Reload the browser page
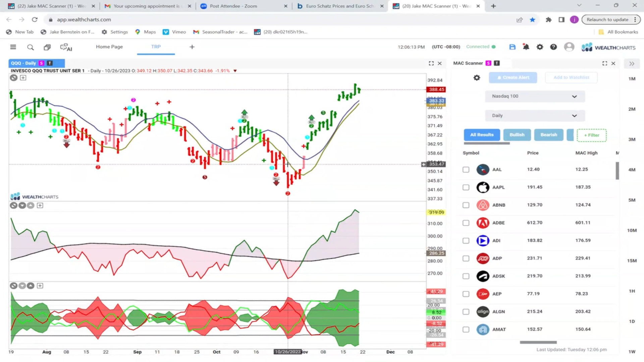 point(35,20)
